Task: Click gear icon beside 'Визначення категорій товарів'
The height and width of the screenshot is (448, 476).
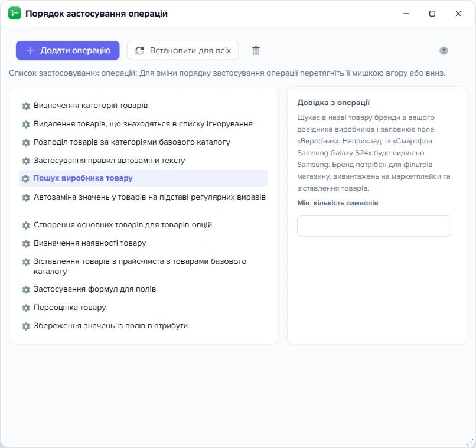Action: click(26, 106)
